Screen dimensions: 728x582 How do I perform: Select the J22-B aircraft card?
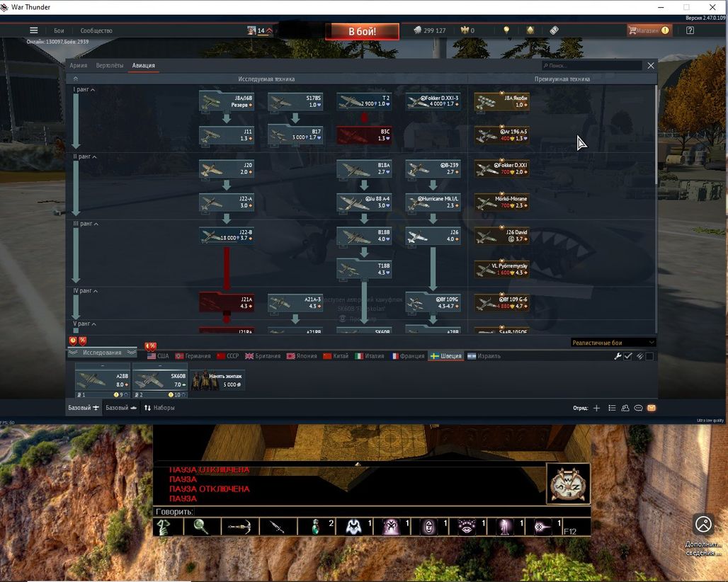pos(227,235)
